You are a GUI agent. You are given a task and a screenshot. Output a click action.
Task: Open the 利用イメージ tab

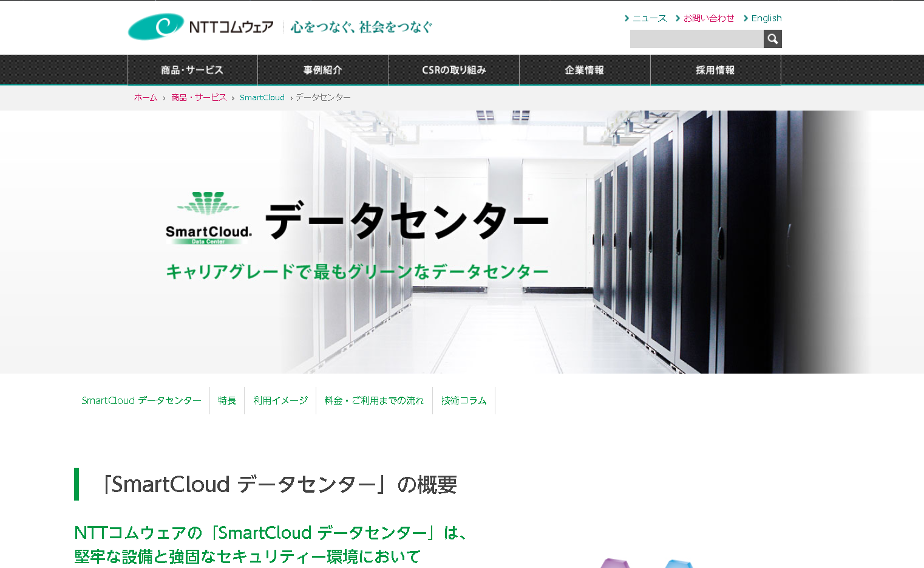click(x=280, y=400)
